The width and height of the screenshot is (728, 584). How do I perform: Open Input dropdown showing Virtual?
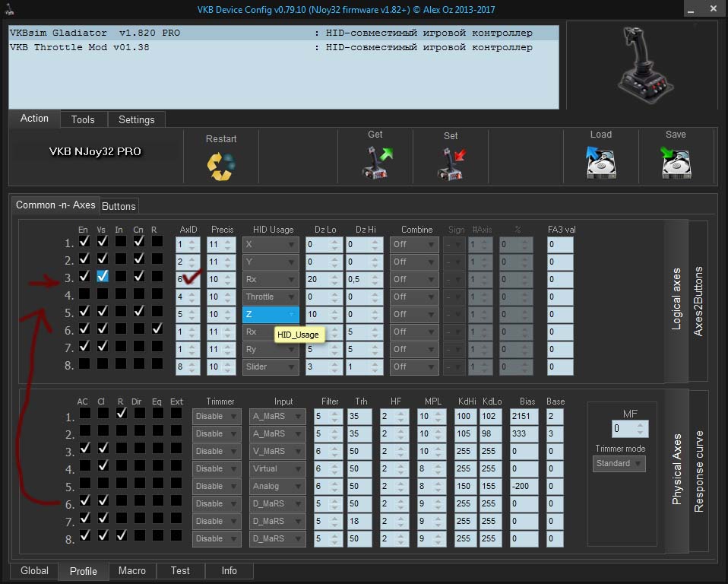[x=277, y=468]
